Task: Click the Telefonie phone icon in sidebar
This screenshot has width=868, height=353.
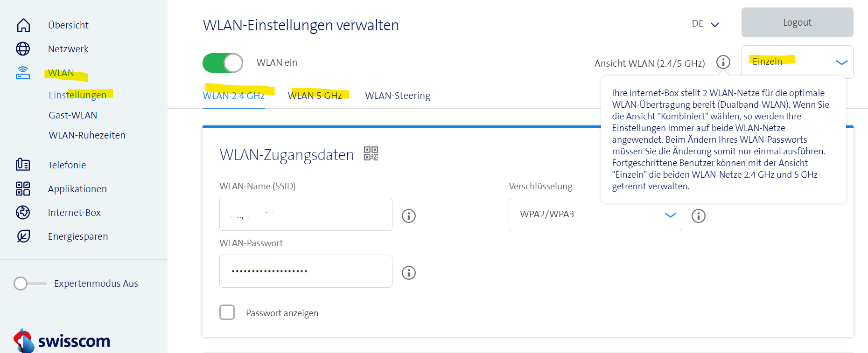Action: [x=23, y=165]
